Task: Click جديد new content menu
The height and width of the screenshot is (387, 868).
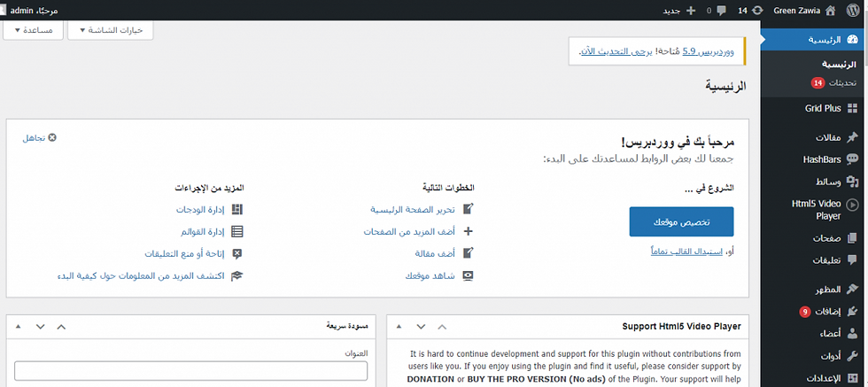Action: pos(671,11)
